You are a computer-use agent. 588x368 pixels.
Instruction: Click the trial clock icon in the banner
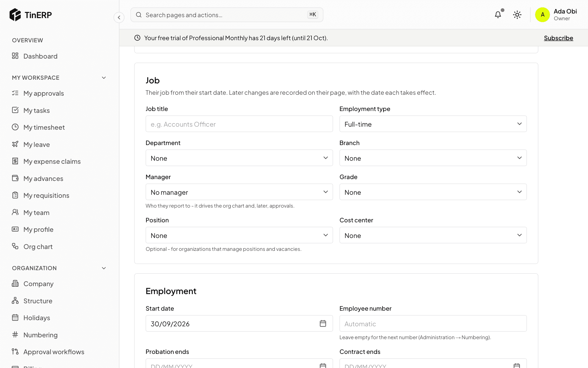pyautogui.click(x=138, y=38)
